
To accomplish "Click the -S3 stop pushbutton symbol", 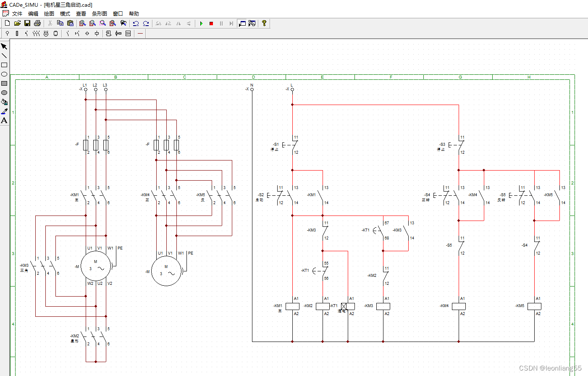I will pyautogui.click(x=457, y=145).
